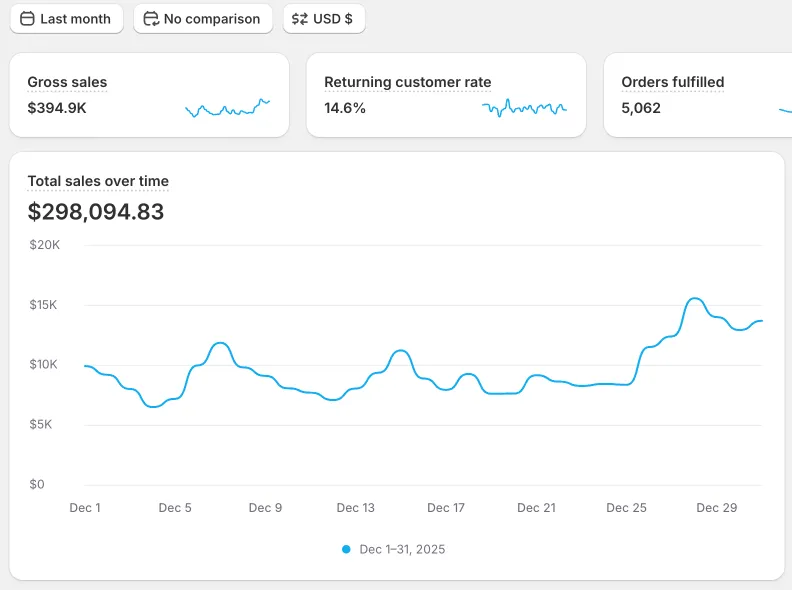
Task: Toggle the Dec 1–31, 2025 legend series
Action: [x=402, y=549]
